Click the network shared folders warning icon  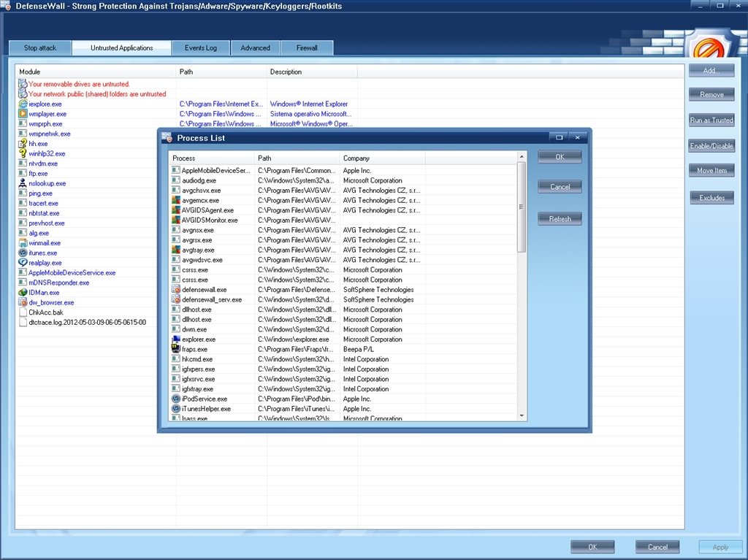[23, 94]
